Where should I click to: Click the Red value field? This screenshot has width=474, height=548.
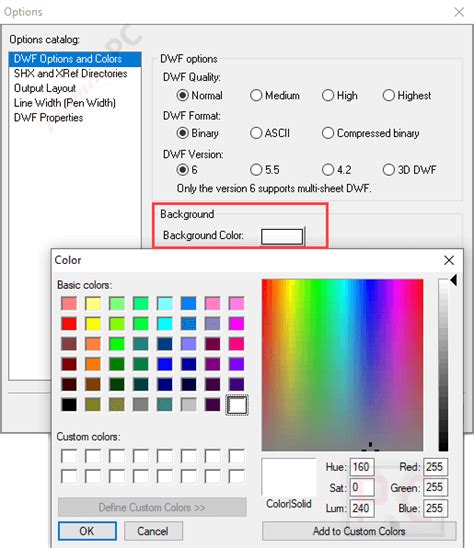coord(435,467)
